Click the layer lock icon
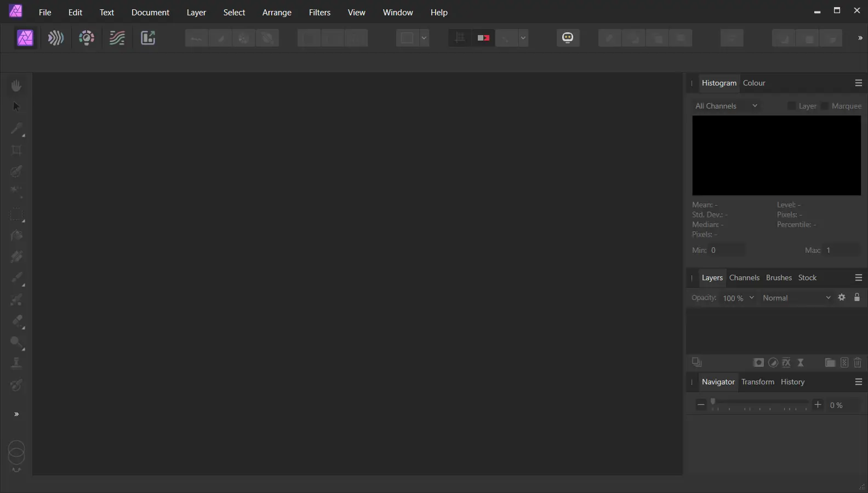Screen dimensions: 868x493 (857, 297)
